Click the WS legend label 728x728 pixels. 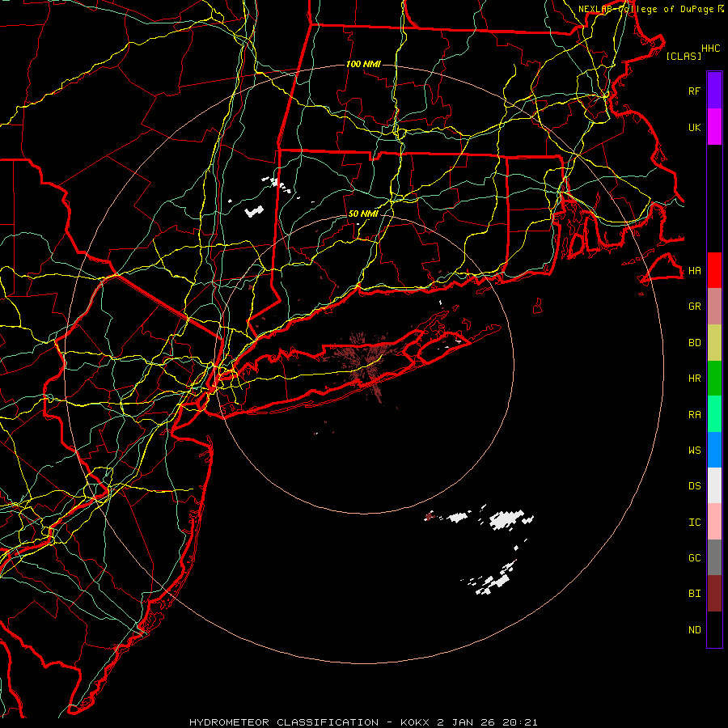click(x=694, y=450)
